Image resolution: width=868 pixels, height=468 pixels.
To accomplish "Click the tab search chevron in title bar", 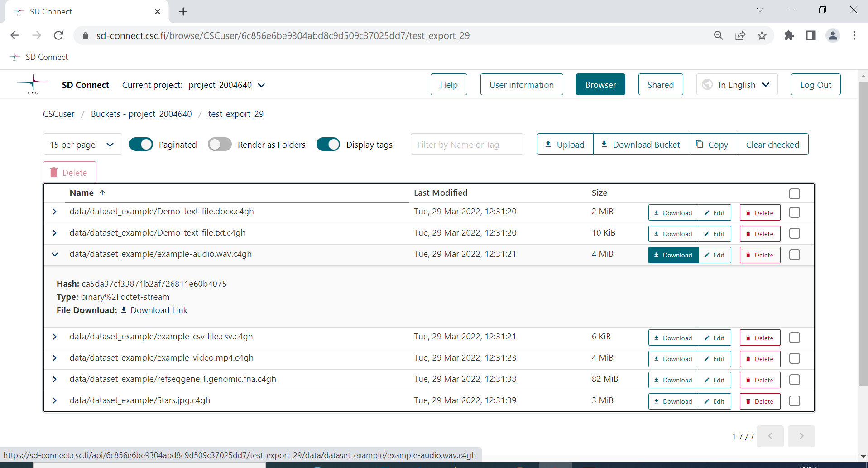I will coord(760,10).
